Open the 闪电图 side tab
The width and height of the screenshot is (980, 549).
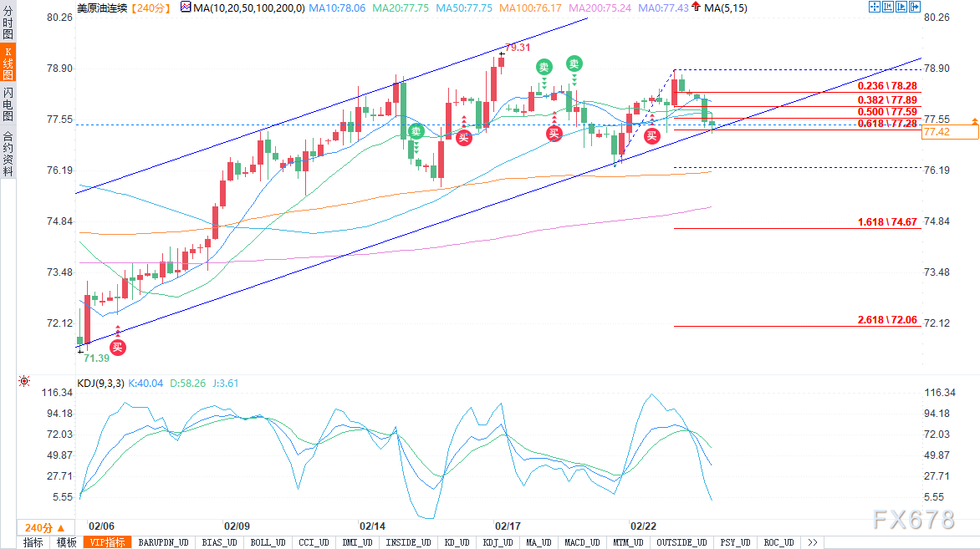point(8,104)
